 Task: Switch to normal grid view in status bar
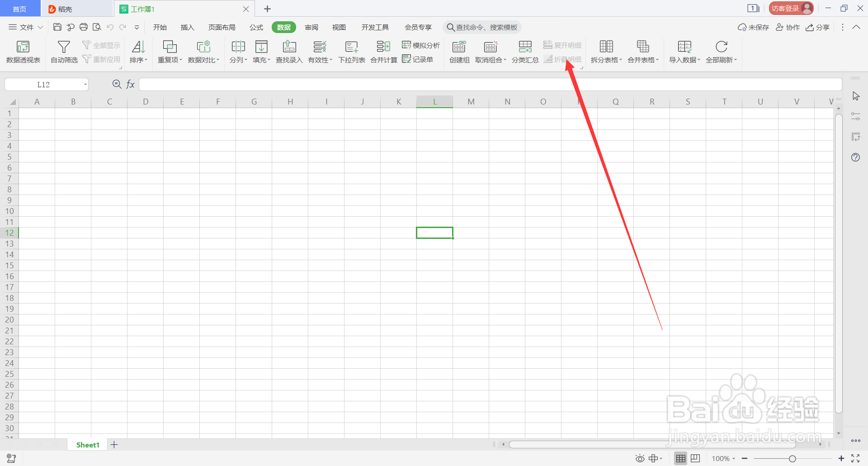pyautogui.click(x=681, y=458)
